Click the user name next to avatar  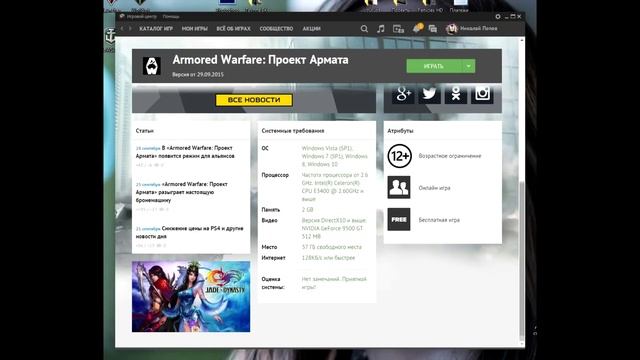[x=479, y=29]
